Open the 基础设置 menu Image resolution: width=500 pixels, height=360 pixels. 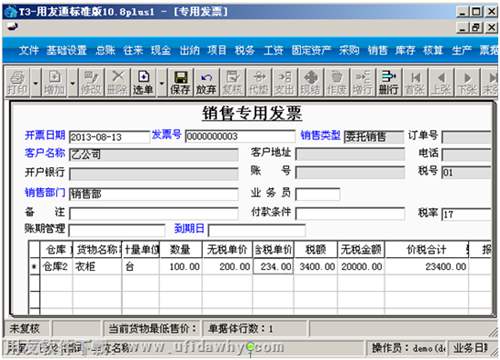click(66, 50)
